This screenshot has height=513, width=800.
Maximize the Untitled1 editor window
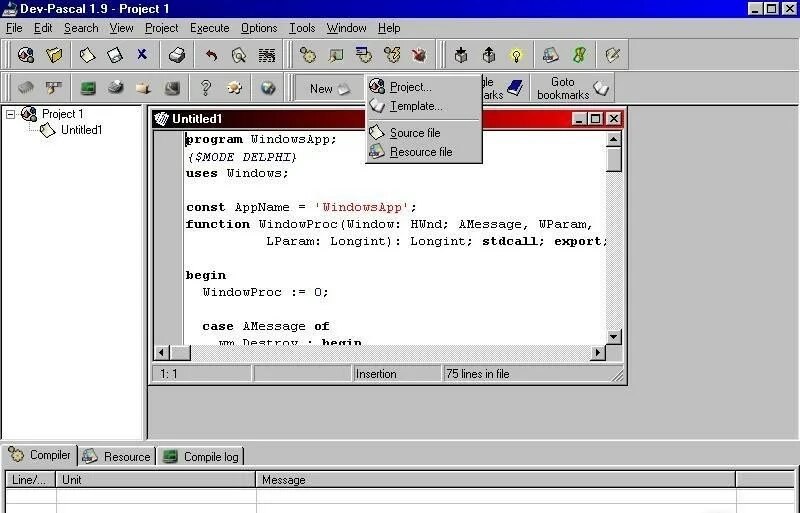(595, 119)
